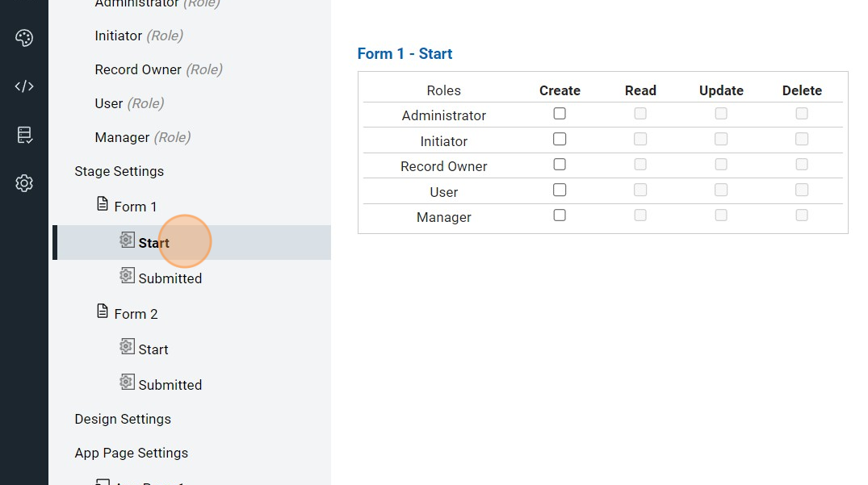Tick Create checkbox for Record Owner
This screenshot has height=485, width=868.
click(x=560, y=165)
